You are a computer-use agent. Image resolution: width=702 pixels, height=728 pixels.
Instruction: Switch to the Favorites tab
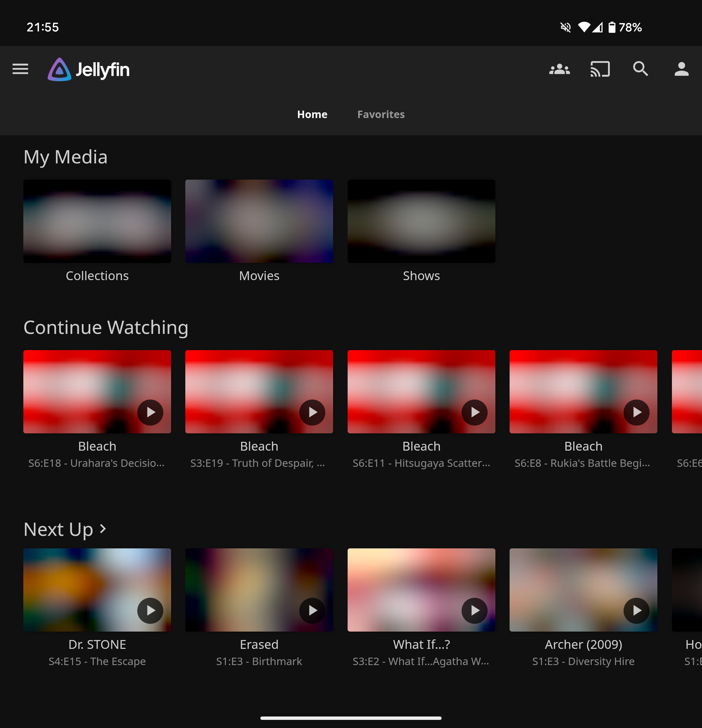pyautogui.click(x=380, y=114)
